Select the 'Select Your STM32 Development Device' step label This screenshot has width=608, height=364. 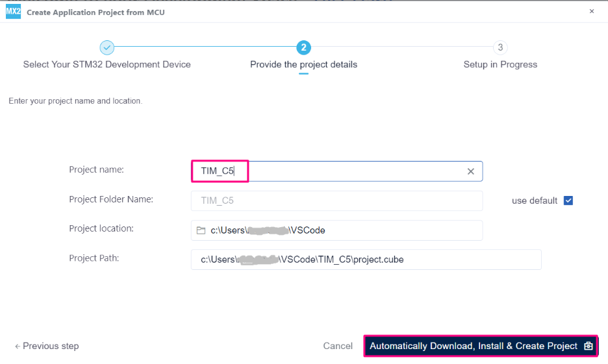tap(107, 64)
